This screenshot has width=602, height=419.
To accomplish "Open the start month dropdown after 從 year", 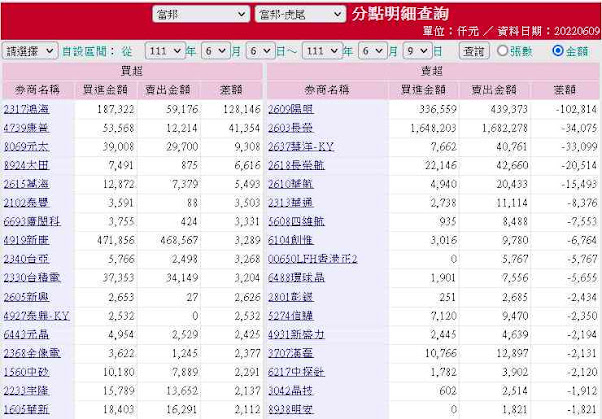I will coord(216,51).
